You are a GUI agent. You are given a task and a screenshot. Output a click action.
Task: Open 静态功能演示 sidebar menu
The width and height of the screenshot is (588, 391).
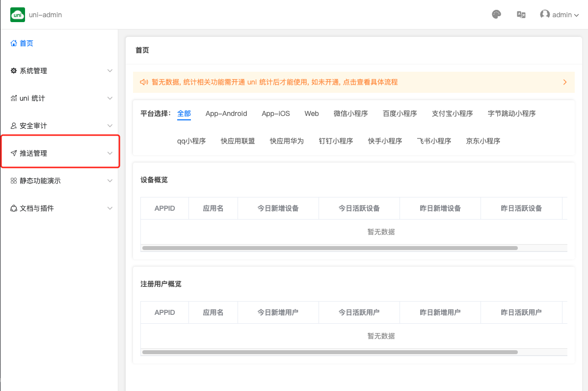pyautogui.click(x=59, y=181)
